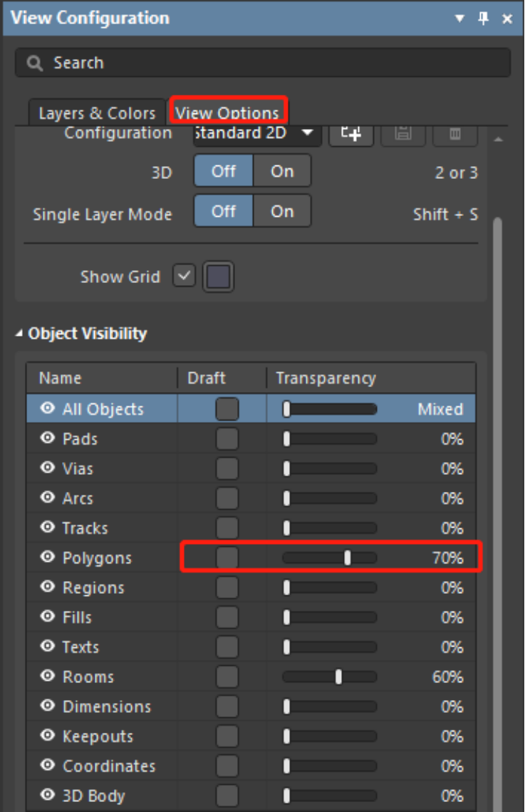The image size is (525, 812).
Task: Turn Single Layer Mode On
Action: [282, 212]
